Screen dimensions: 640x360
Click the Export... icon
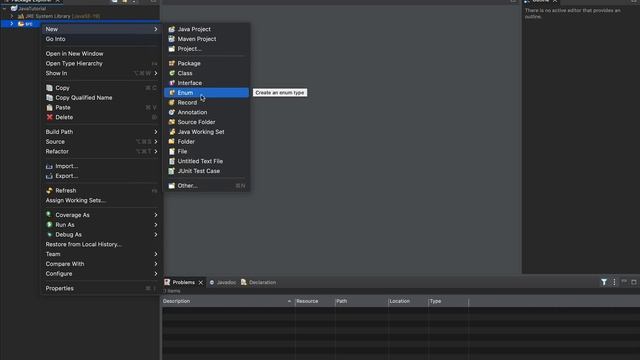click(x=49, y=176)
